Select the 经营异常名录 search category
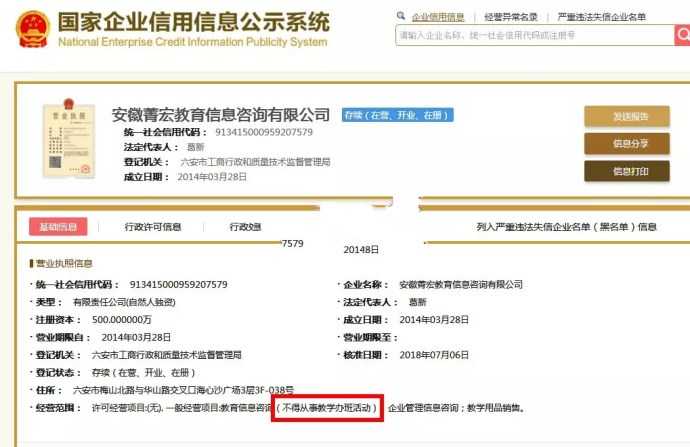 pos(511,17)
